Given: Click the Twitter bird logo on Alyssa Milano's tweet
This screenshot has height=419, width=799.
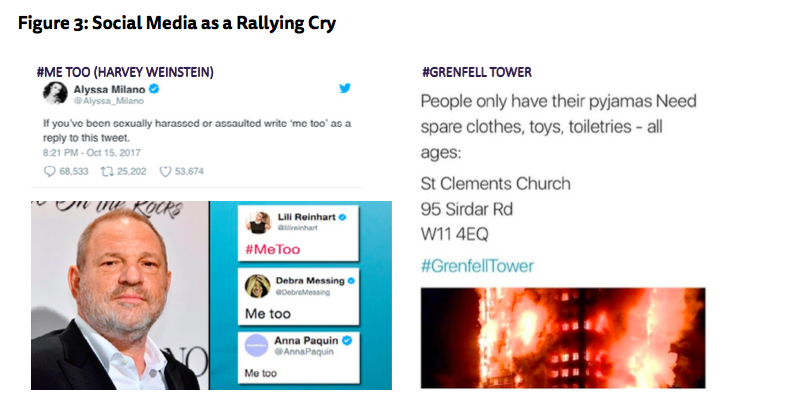Looking at the screenshot, I should point(345,89).
